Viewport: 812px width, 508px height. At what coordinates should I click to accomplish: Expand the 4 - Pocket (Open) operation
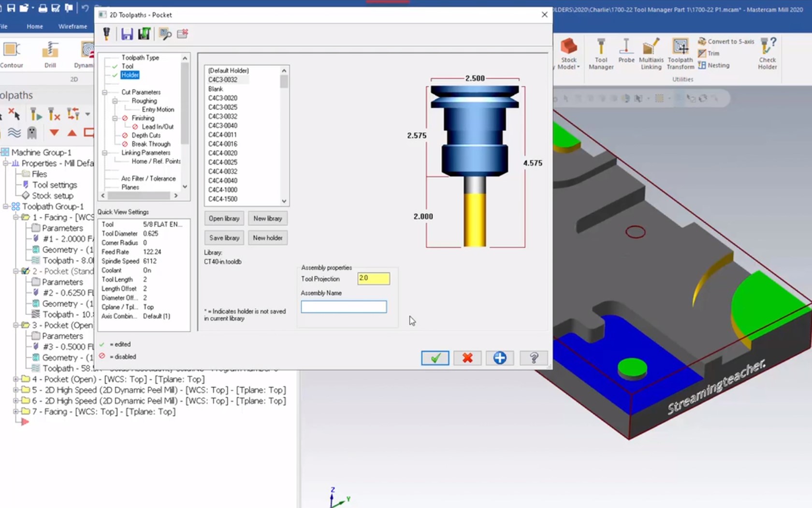16,379
